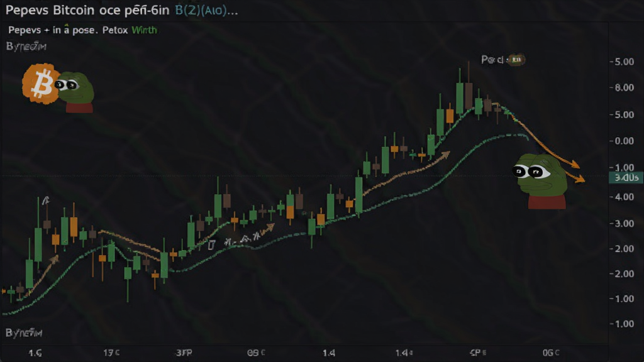Click the Pepe frog beside Bitcoin logo
The height and width of the screenshot is (362, 644).
click(x=76, y=92)
